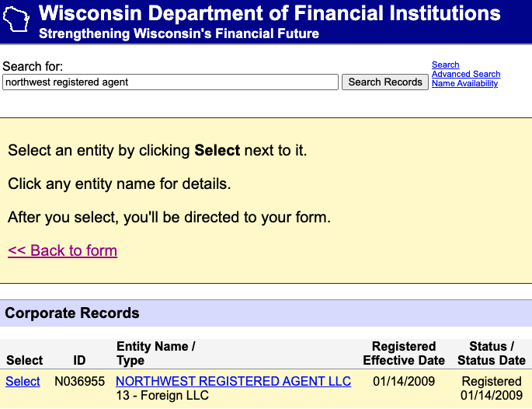Return via the Back to form link
The height and width of the screenshot is (409, 532).
pyautogui.click(x=62, y=250)
